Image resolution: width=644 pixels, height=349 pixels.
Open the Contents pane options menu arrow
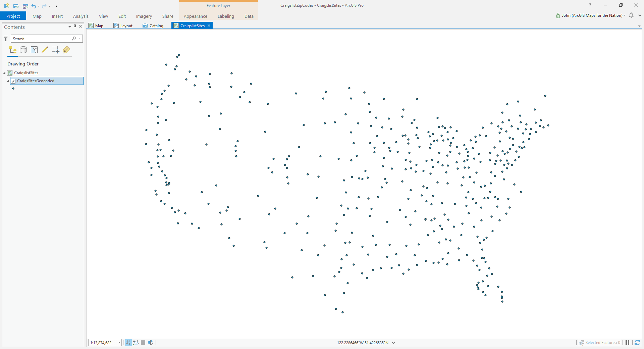69,27
